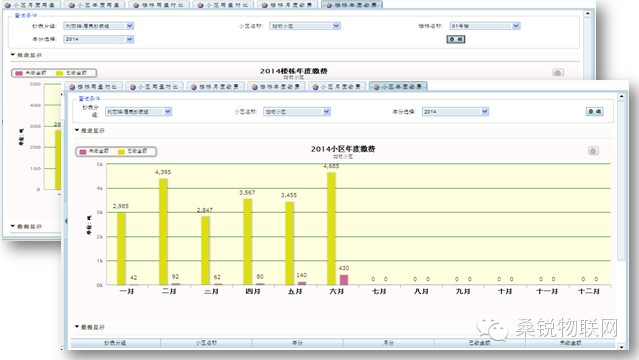639x360 pixels.
Task: Click scroll-down arrow of front window scrollbar
Action: [621, 347]
